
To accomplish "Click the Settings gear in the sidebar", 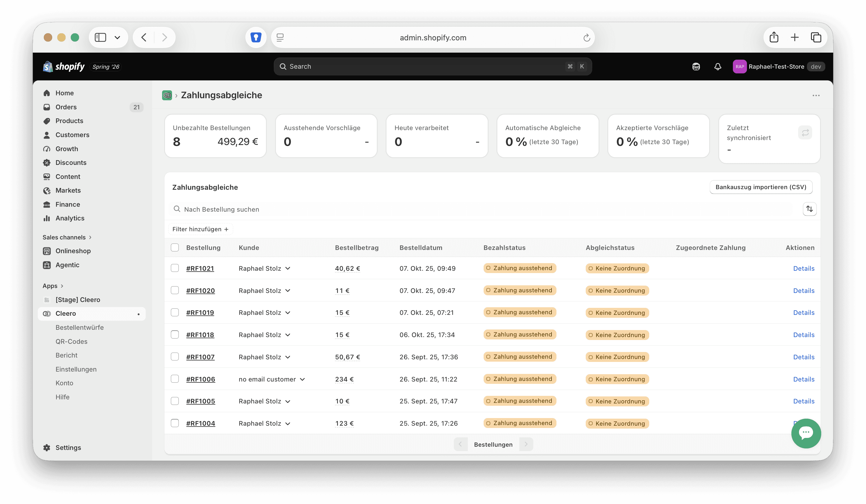I will coord(47,447).
